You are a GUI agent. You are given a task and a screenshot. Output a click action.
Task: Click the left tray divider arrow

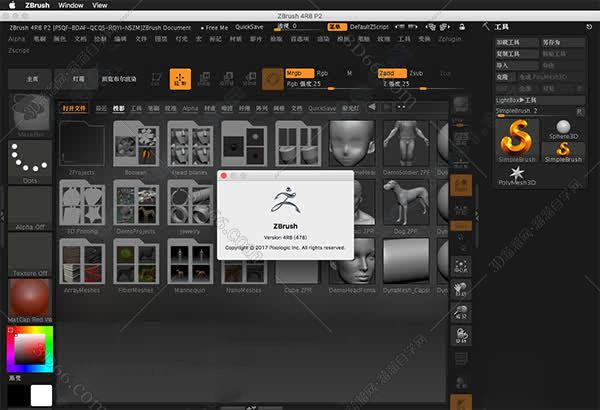tap(2, 217)
